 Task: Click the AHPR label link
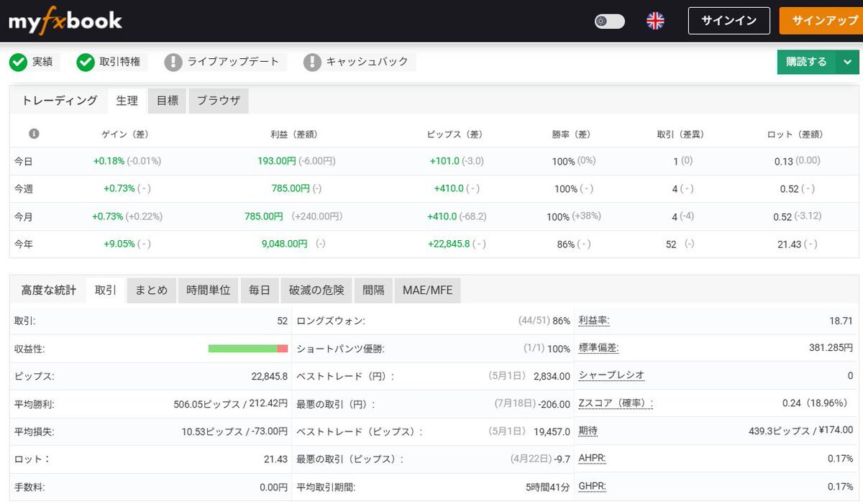click(x=592, y=458)
